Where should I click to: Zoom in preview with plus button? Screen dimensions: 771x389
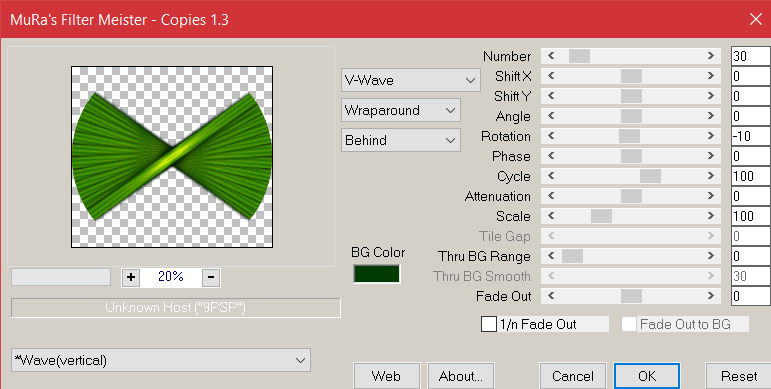click(x=131, y=277)
